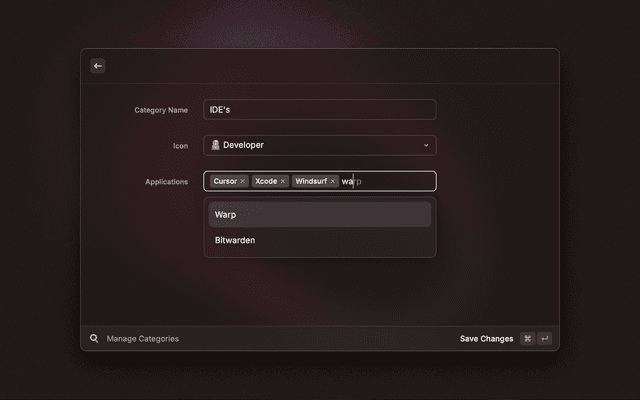The height and width of the screenshot is (400, 640).
Task: Select the Xcode application tag
Action: (x=265, y=182)
